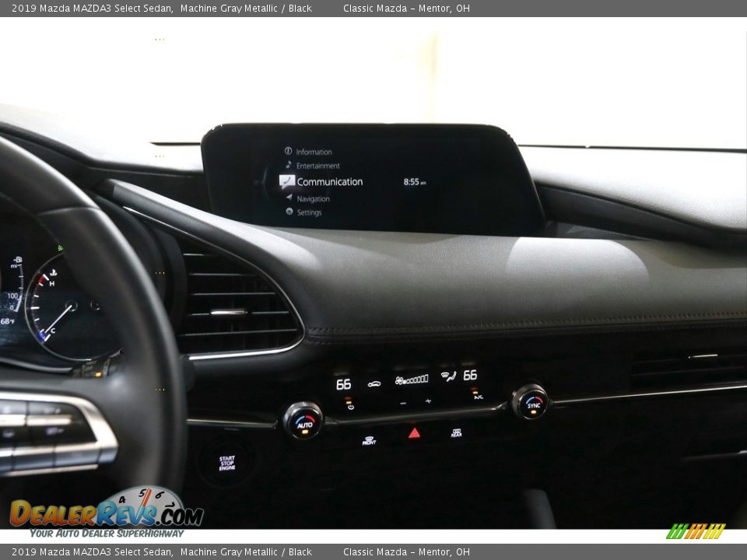Tap the driver-side 66 temperature readout
The image size is (747, 560).
(x=343, y=384)
